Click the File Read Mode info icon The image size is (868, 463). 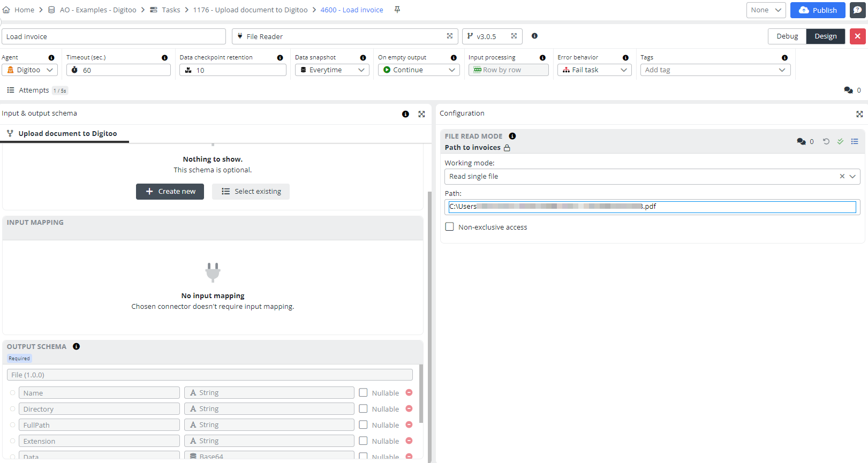(512, 136)
